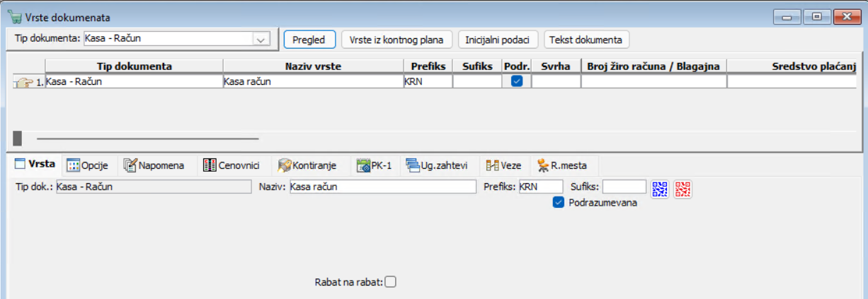This screenshot has height=299, width=868.
Task: Minimize the Vrste dokumenata window
Action: point(787,16)
